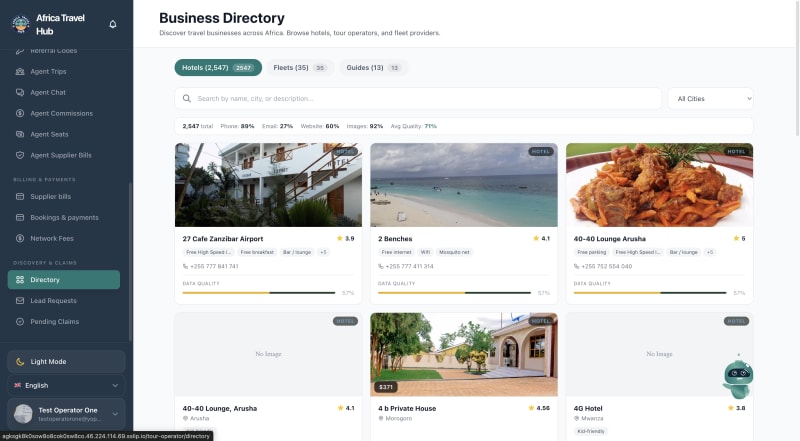Open Agent Supplier Bills page
Viewport: 800px width, 441px height.
coord(64,155)
